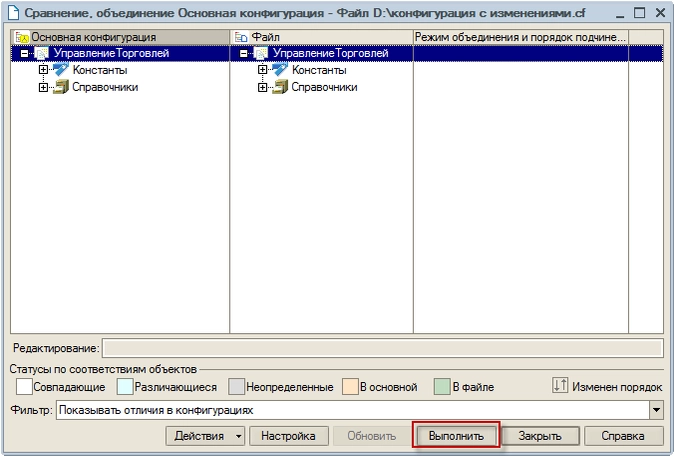Close the window with the X button

pos(661,13)
